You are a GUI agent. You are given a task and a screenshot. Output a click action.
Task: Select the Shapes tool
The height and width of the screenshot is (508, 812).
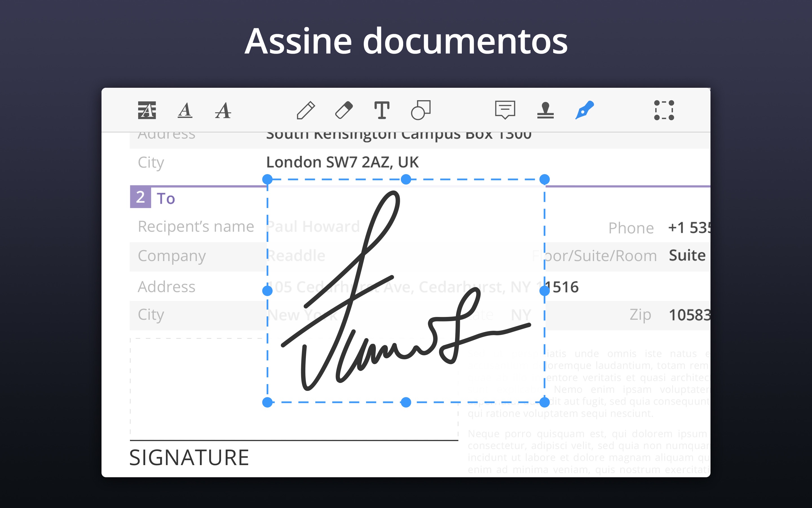(421, 110)
